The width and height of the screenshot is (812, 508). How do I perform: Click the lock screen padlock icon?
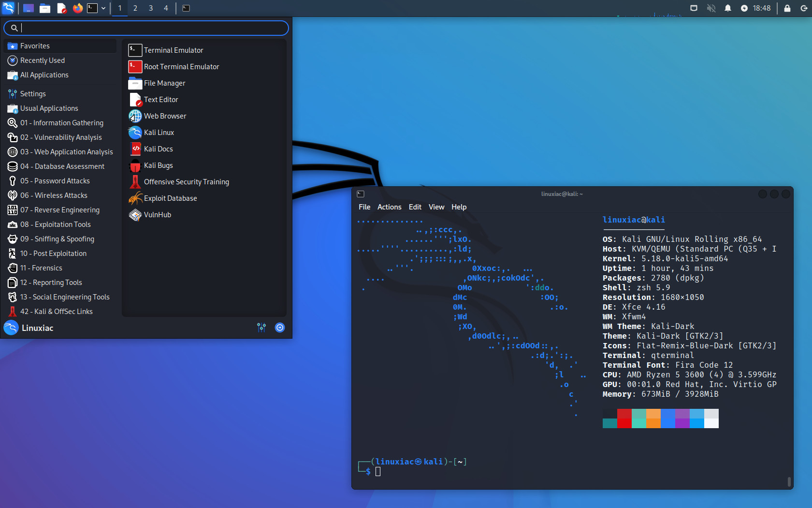coord(787,8)
